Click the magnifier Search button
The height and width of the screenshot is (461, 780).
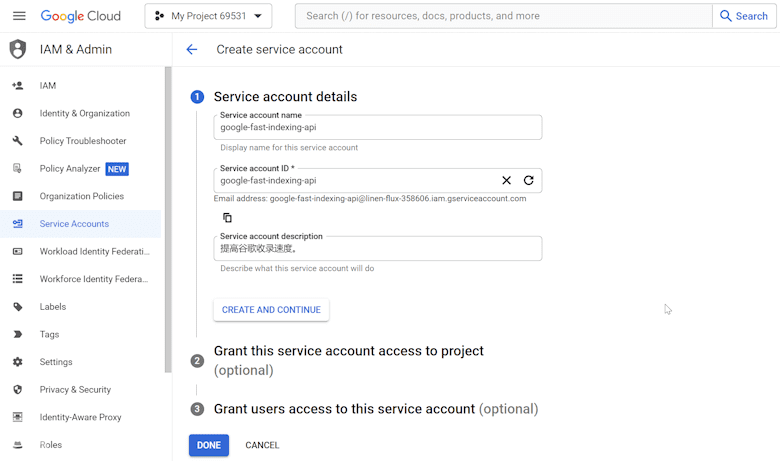[744, 16]
